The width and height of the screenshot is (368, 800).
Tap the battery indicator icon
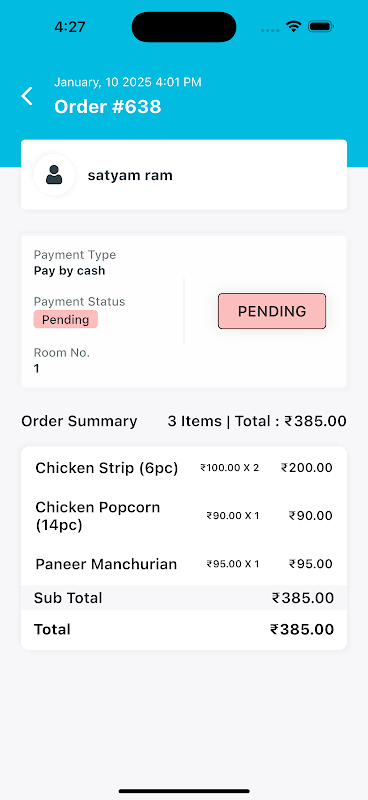point(321,27)
